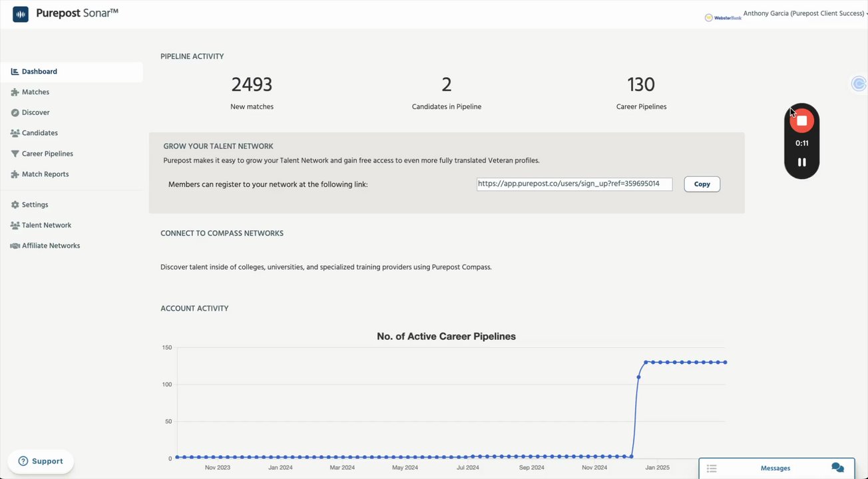Open the Messages chat bubbles icon
The width and height of the screenshot is (868, 479).
coord(837,468)
